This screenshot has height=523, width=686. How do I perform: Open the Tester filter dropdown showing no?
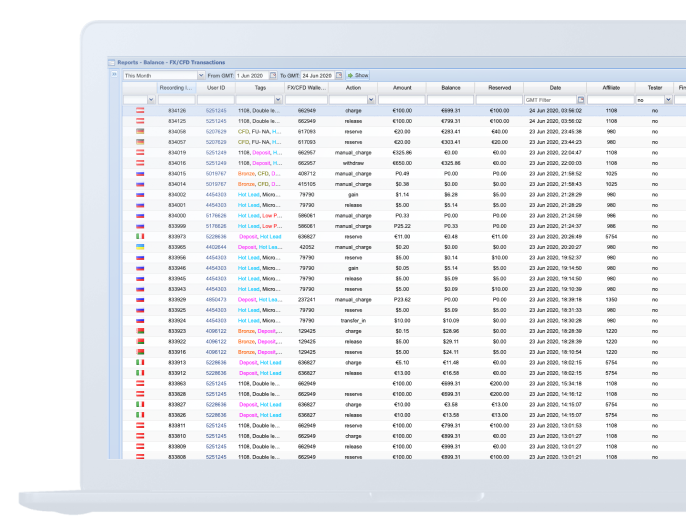pyautogui.click(x=668, y=100)
